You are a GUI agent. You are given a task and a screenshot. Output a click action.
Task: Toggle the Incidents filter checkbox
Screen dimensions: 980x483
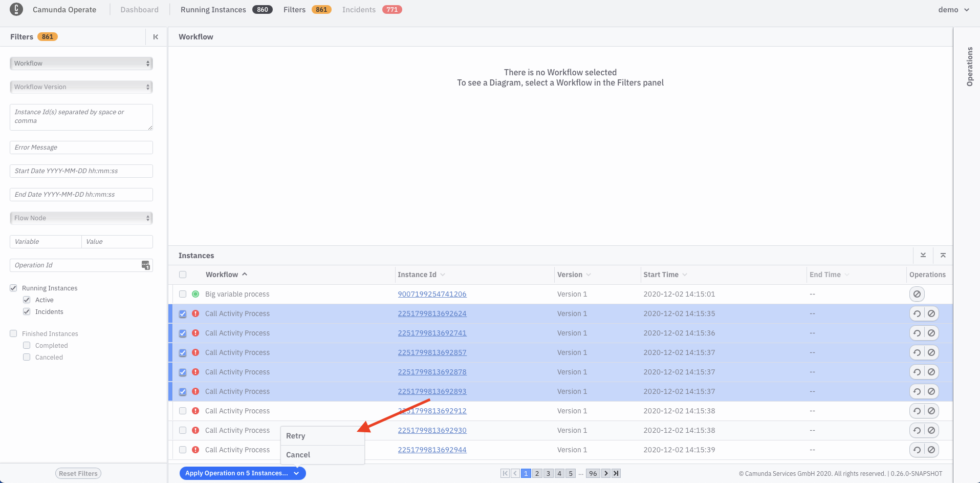coord(27,311)
